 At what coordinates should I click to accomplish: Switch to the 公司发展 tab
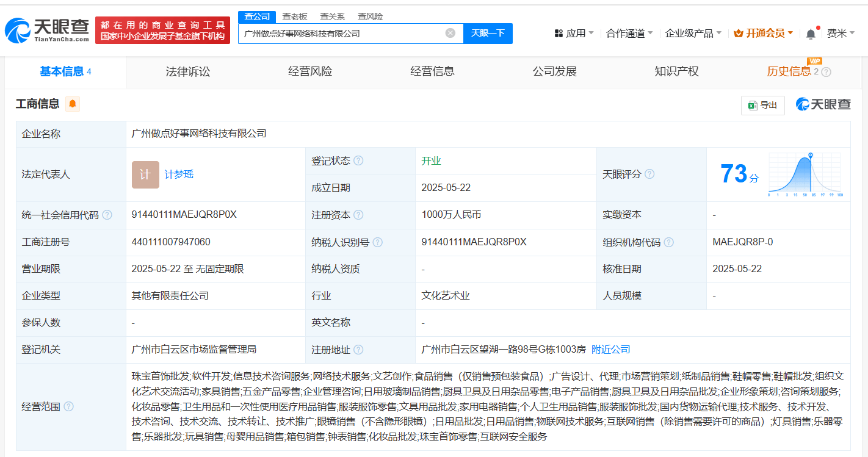coord(554,72)
